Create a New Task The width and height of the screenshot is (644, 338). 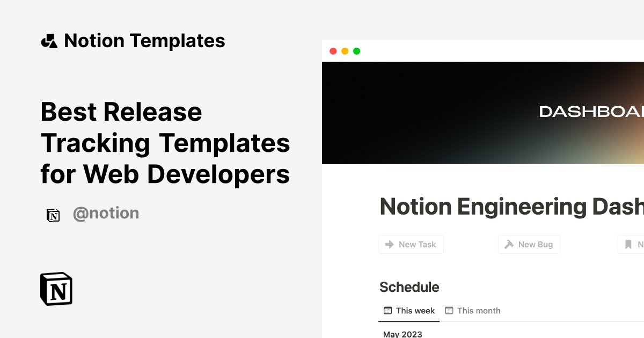(x=411, y=244)
